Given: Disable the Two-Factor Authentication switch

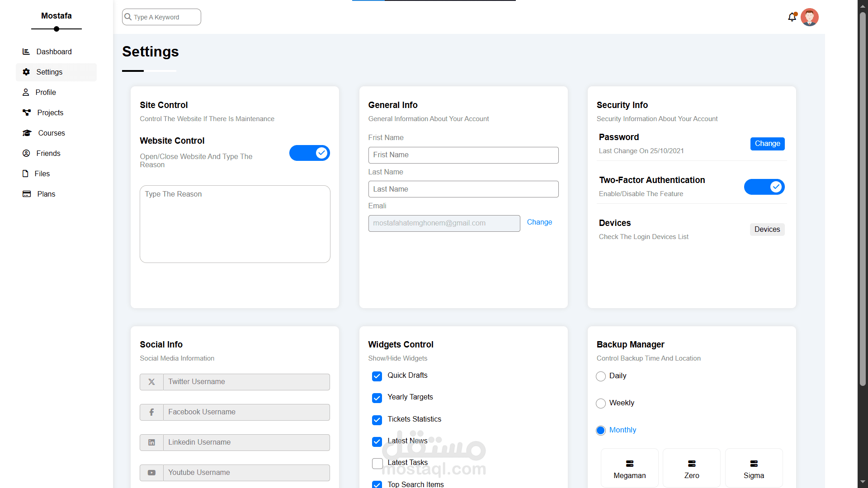Looking at the screenshot, I should 764,187.
